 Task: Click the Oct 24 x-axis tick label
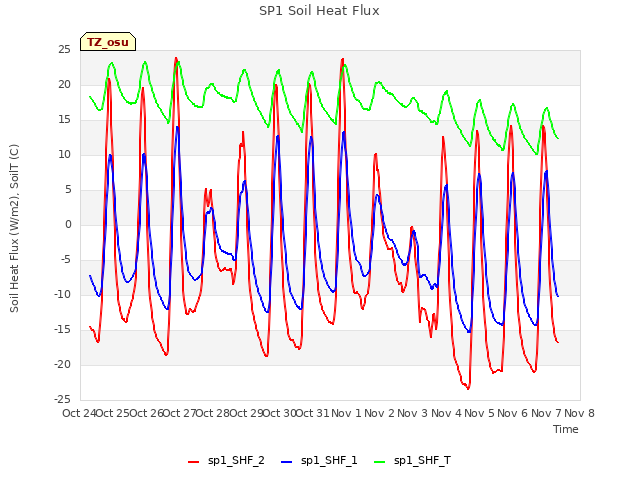click(x=79, y=413)
